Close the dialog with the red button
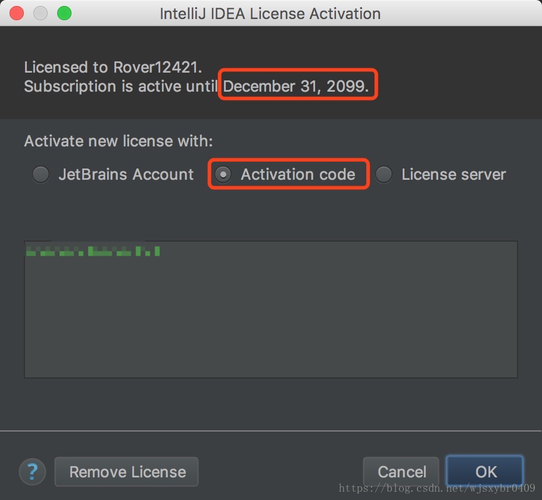542x500 pixels. 17,13
